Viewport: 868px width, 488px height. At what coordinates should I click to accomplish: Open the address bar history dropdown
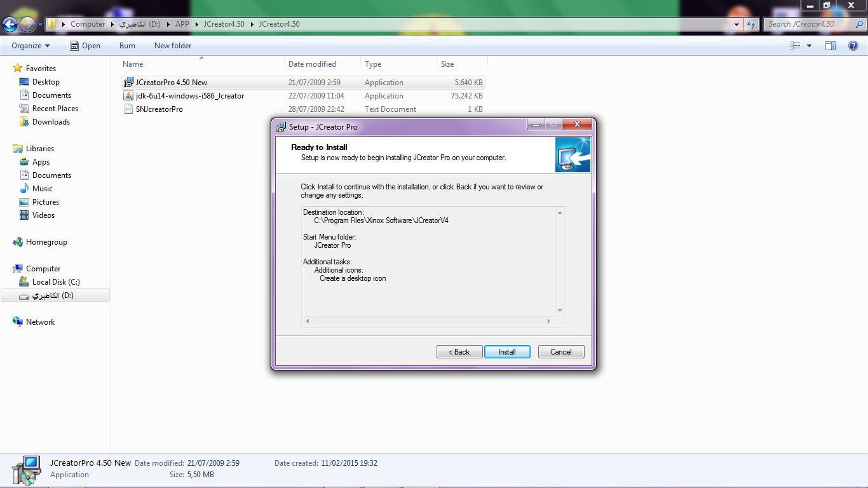pyautogui.click(x=737, y=24)
